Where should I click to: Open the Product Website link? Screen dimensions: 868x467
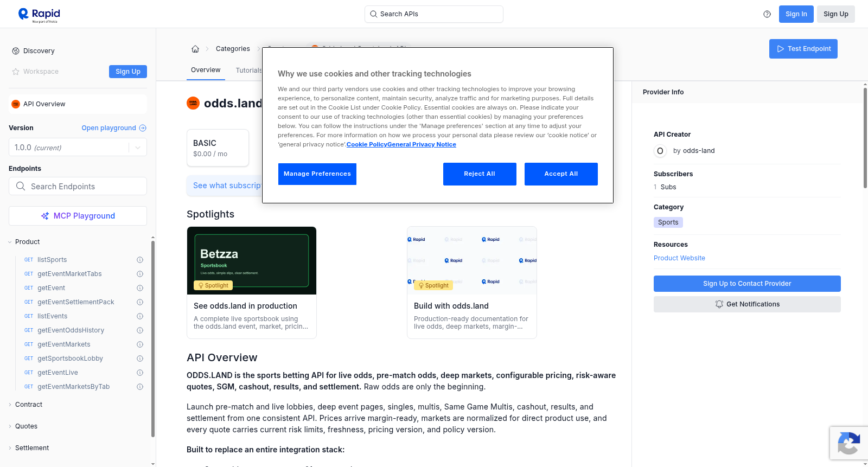tap(679, 258)
